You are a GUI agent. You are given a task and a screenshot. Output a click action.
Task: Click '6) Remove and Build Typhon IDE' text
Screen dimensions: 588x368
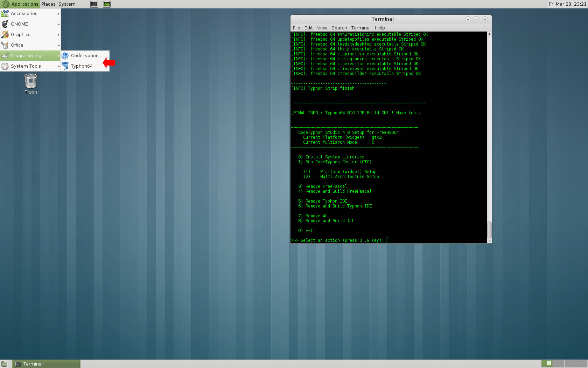coord(335,206)
